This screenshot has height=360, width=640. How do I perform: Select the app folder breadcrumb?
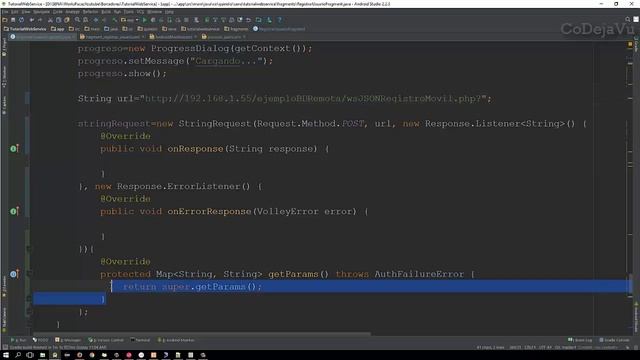pos(58,29)
